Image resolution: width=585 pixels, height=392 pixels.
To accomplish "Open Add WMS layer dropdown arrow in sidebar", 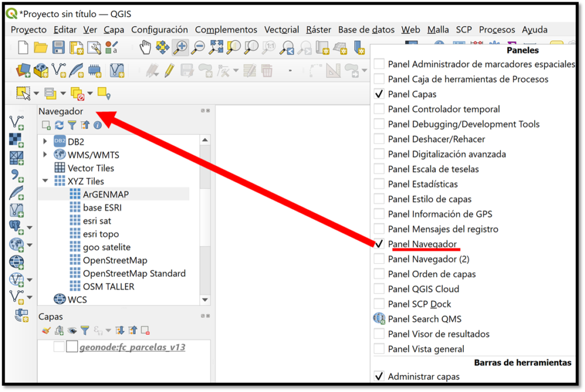I will click(30, 245).
